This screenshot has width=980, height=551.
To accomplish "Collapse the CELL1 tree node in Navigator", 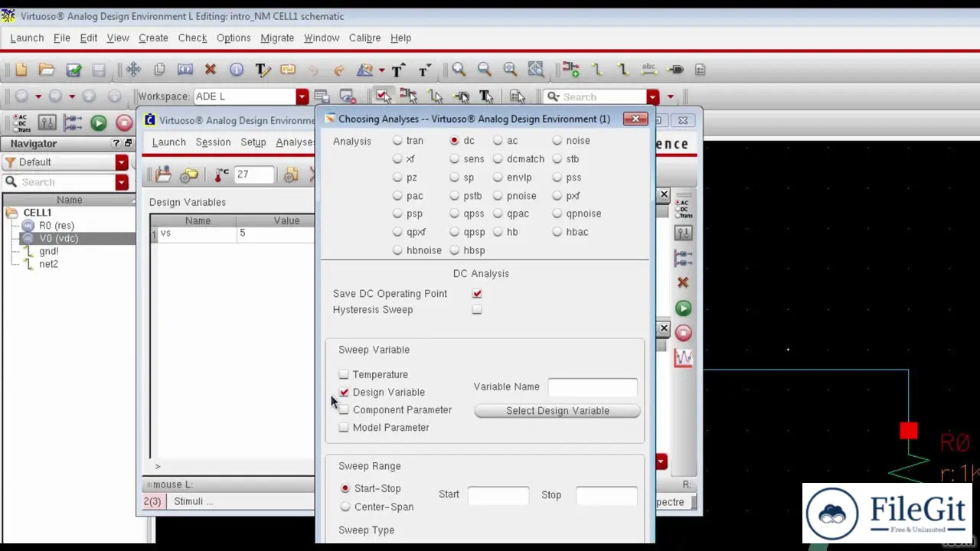I will (x=11, y=213).
